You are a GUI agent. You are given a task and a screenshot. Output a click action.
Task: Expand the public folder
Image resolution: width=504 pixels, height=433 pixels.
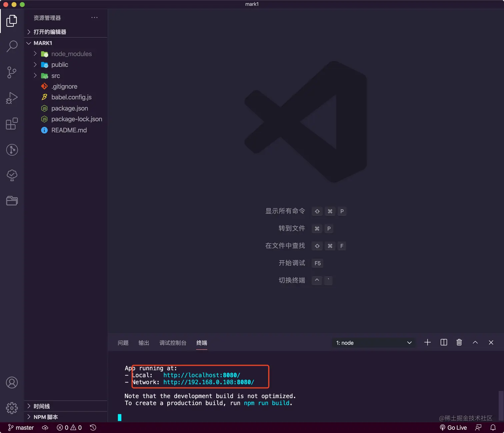pyautogui.click(x=66, y=65)
